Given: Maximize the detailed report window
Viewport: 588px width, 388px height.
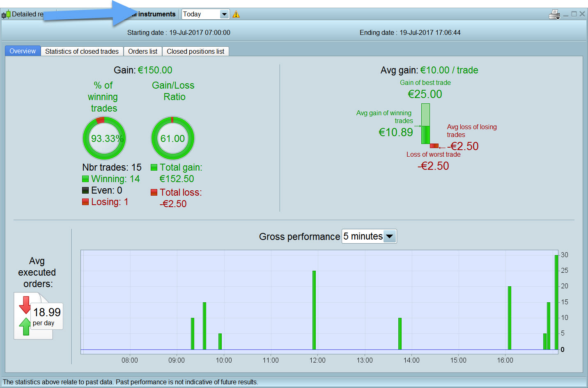Looking at the screenshot, I should point(574,14).
